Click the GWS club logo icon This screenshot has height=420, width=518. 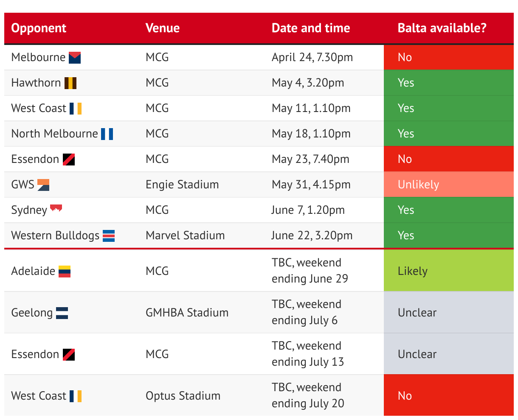pos(43,185)
